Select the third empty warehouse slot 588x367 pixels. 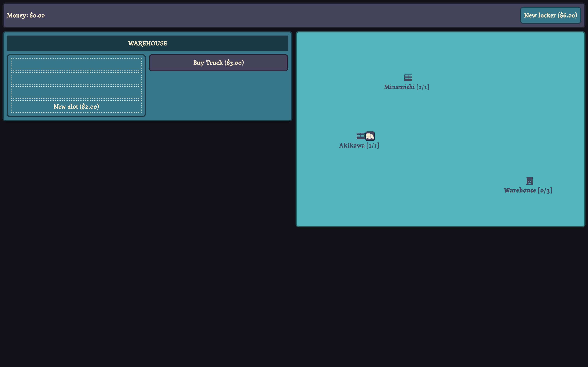point(76,92)
